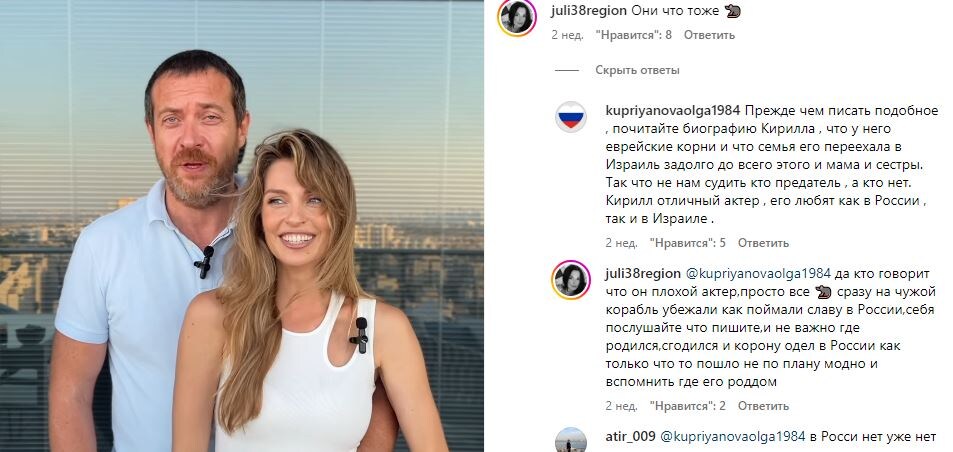Click the video of couple on balcony

[242, 226]
